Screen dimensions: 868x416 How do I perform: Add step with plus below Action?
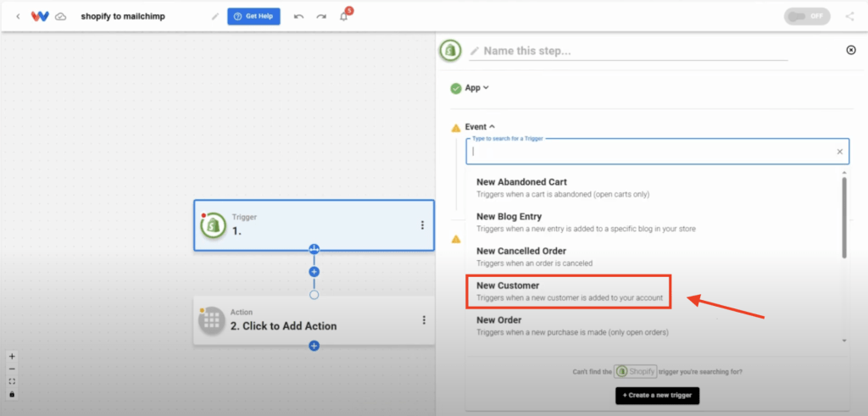(314, 346)
